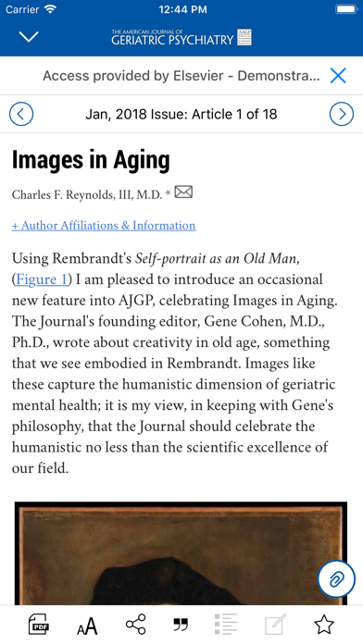363x644 pixels.
Task: Tap the Jan, 2018 Issue article counter
Action: pyautogui.click(x=181, y=114)
